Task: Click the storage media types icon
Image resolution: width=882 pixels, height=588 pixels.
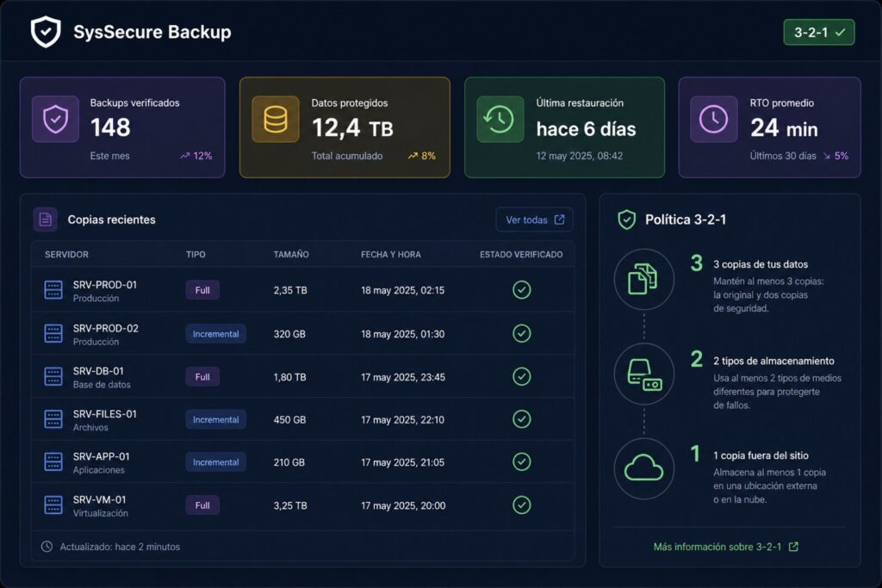Action: coord(644,374)
